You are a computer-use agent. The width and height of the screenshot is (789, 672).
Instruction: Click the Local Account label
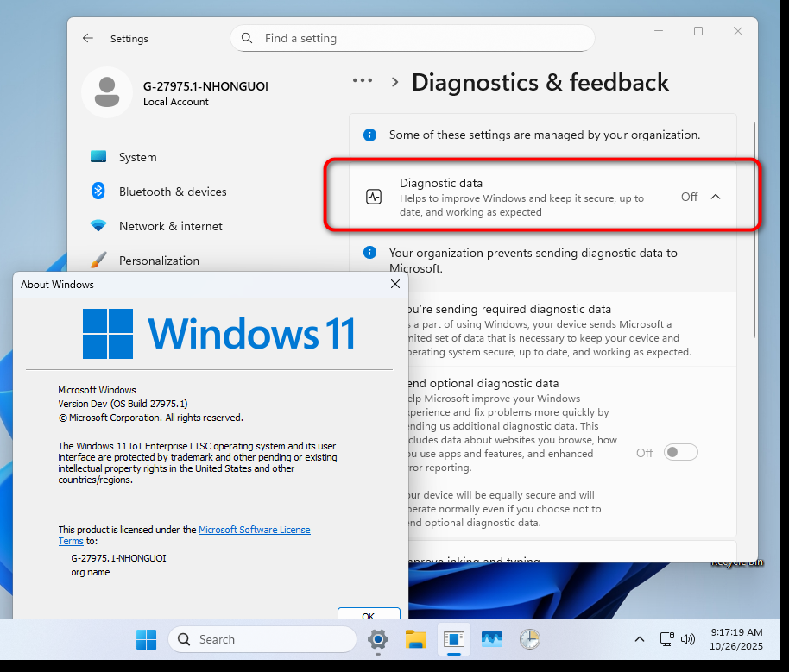coord(175,102)
